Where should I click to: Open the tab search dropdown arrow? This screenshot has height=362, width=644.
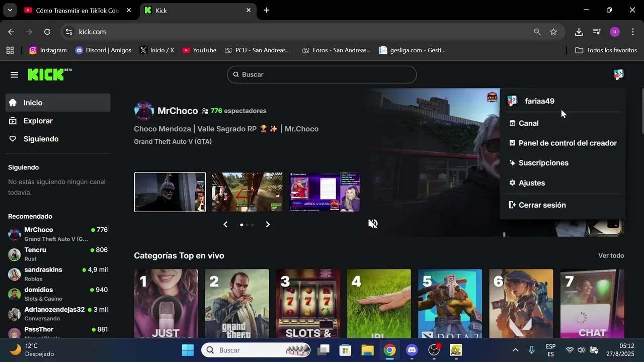pyautogui.click(x=10, y=10)
